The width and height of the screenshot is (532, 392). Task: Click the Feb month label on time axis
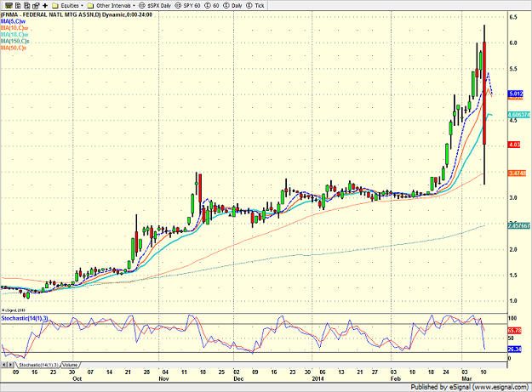click(396, 378)
